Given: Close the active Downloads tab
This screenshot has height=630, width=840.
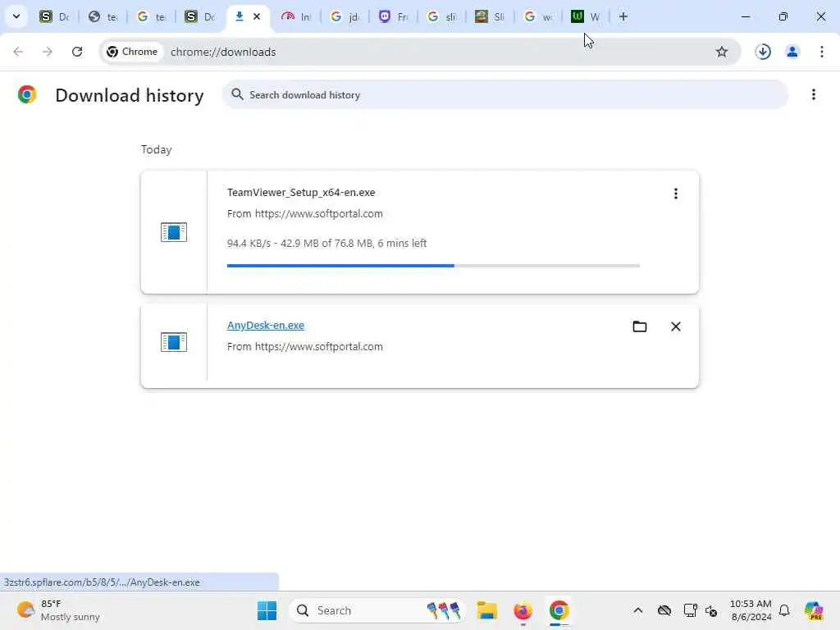Looking at the screenshot, I should click(x=257, y=16).
